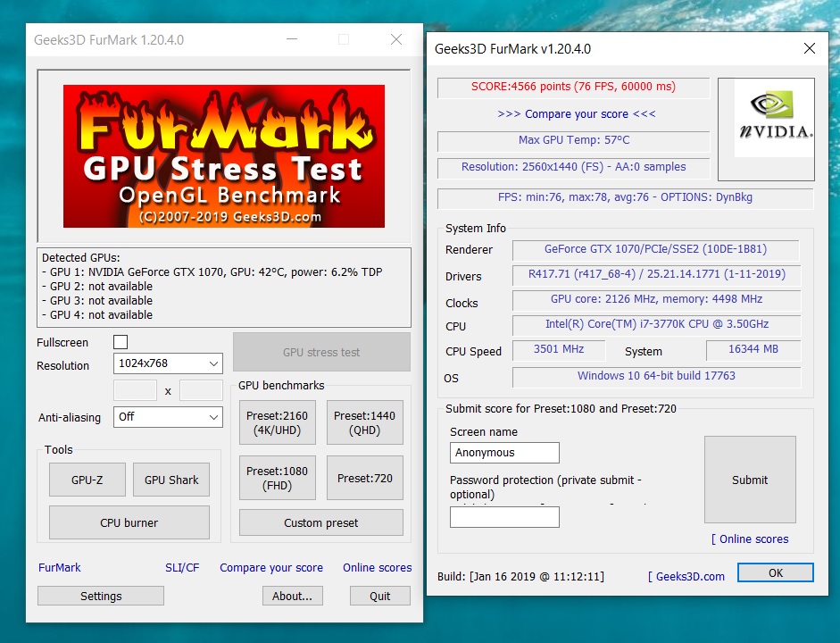Screen dimensions: 840x643
Task: Click the GeForce GTX 1070 renderer field
Action: click(x=656, y=250)
